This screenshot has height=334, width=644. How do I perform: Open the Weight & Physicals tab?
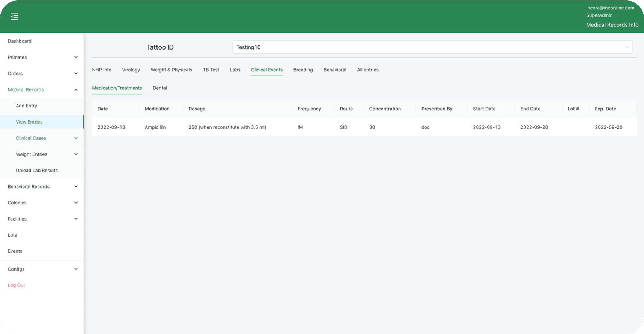pyautogui.click(x=171, y=70)
